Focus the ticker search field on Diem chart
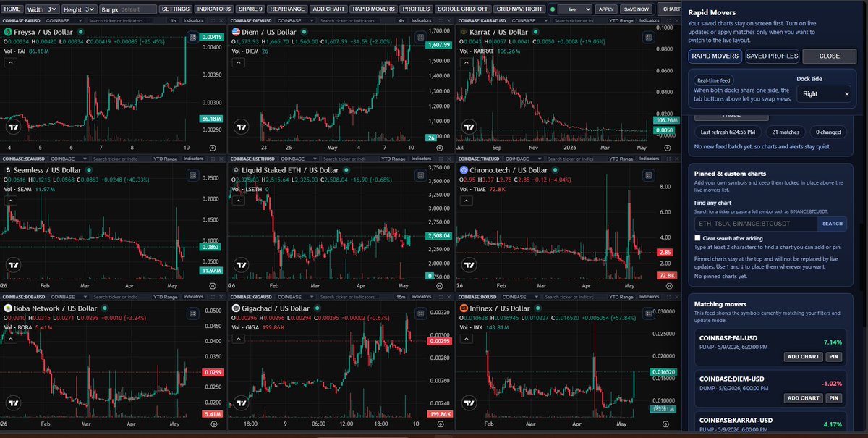Image resolution: width=868 pixels, height=438 pixels. 349,20
